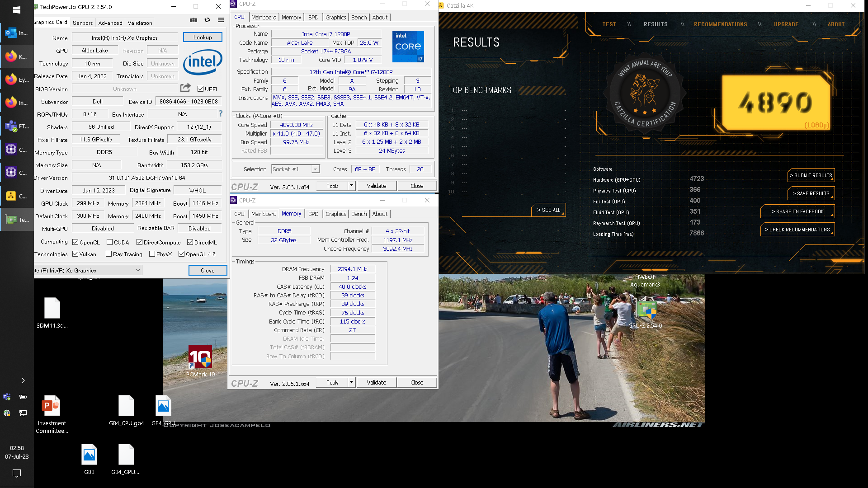Click the Name field Intel Core i7 1280P
This screenshot has height=488, width=868.
[326, 34]
